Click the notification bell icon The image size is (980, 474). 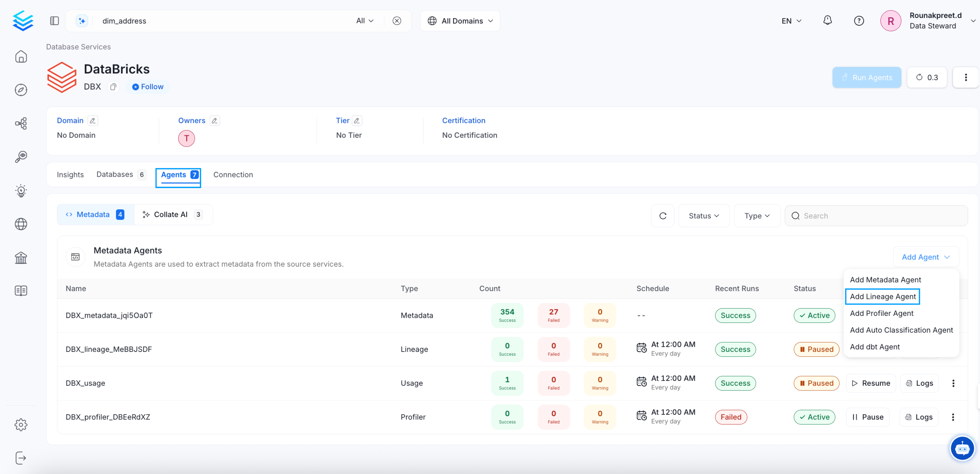click(x=827, y=21)
